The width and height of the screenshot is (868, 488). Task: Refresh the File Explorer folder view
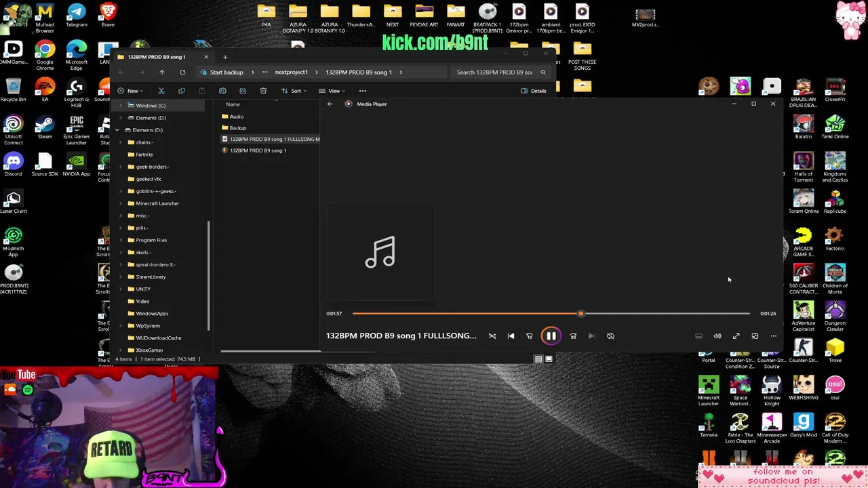tap(182, 72)
